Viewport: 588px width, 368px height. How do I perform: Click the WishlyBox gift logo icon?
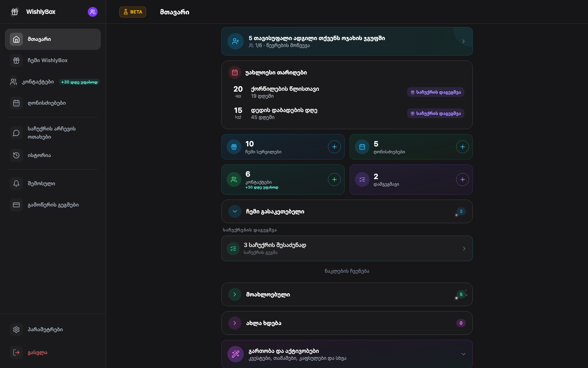point(15,12)
